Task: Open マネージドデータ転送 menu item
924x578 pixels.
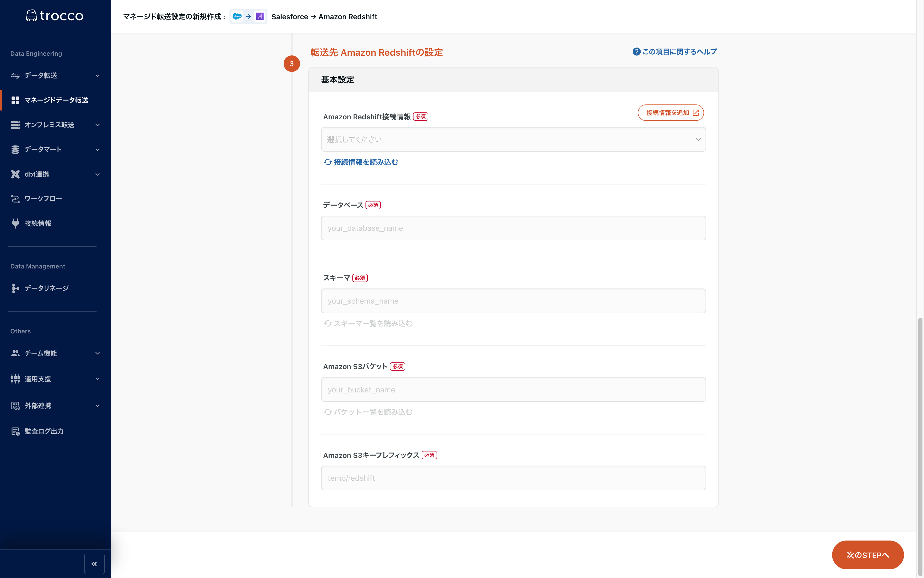Action: (x=55, y=100)
